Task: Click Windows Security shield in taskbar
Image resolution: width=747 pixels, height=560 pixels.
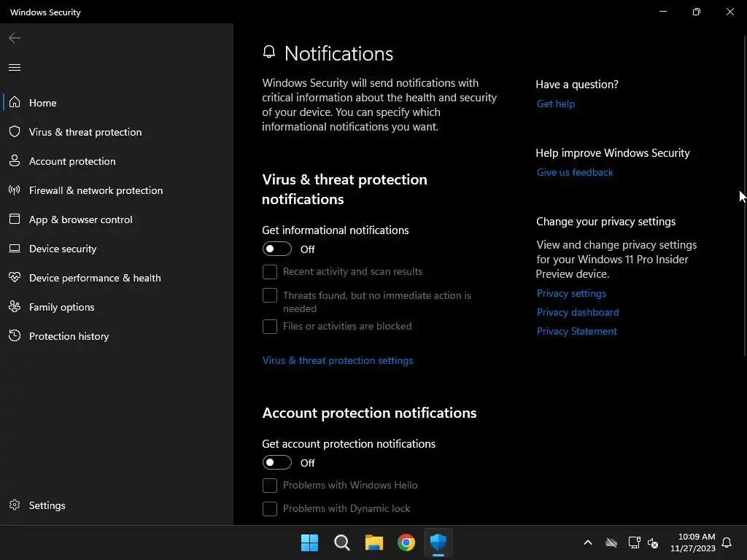Action: 438,542
